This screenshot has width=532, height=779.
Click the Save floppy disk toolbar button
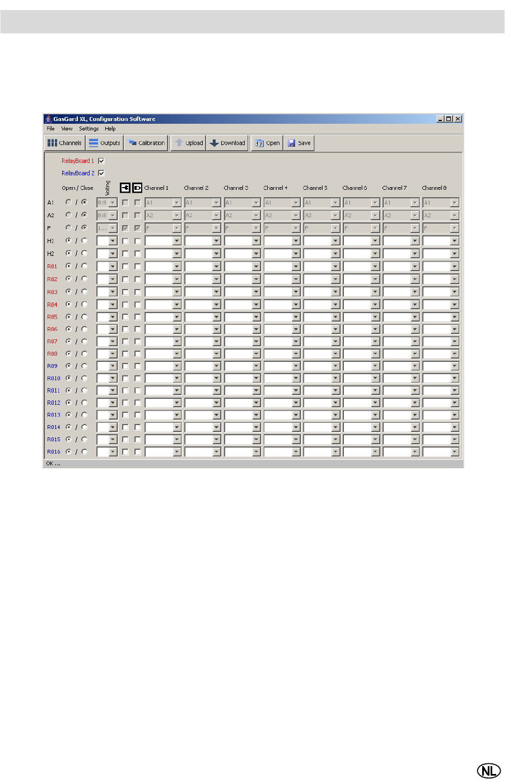(x=299, y=143)
